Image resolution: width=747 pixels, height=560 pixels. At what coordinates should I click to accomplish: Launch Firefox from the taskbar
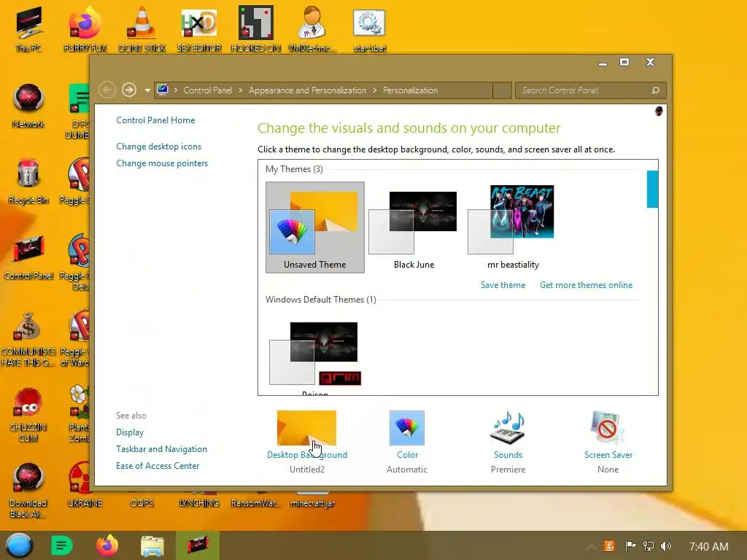(107, 545)
